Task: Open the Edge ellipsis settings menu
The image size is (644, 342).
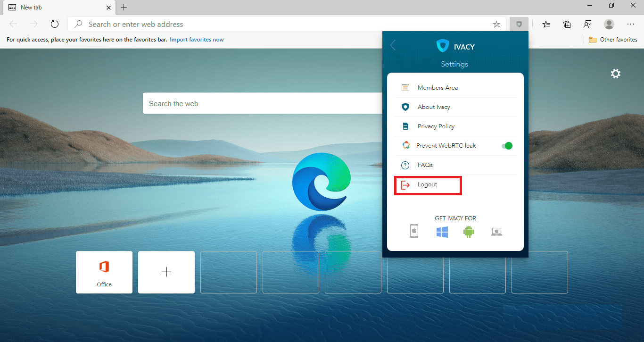Action: [630, 24]
